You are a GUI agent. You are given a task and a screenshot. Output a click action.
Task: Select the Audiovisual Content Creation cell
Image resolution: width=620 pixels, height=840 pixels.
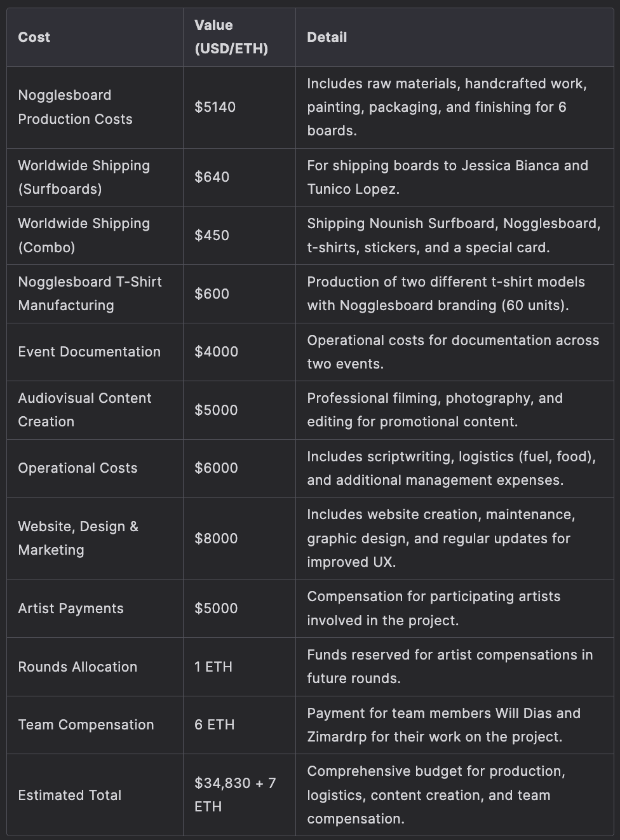[x=84, y=410]
